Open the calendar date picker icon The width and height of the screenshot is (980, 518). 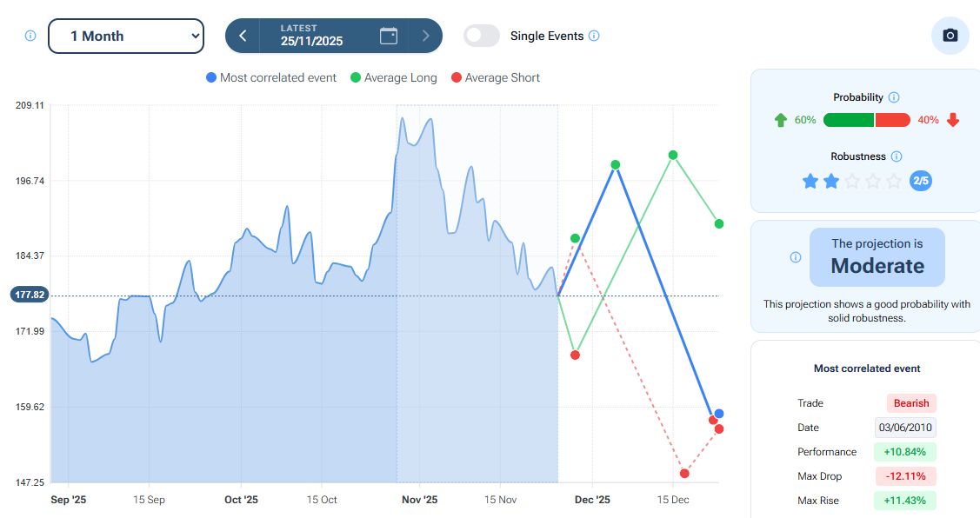click(x=389, y=36)
